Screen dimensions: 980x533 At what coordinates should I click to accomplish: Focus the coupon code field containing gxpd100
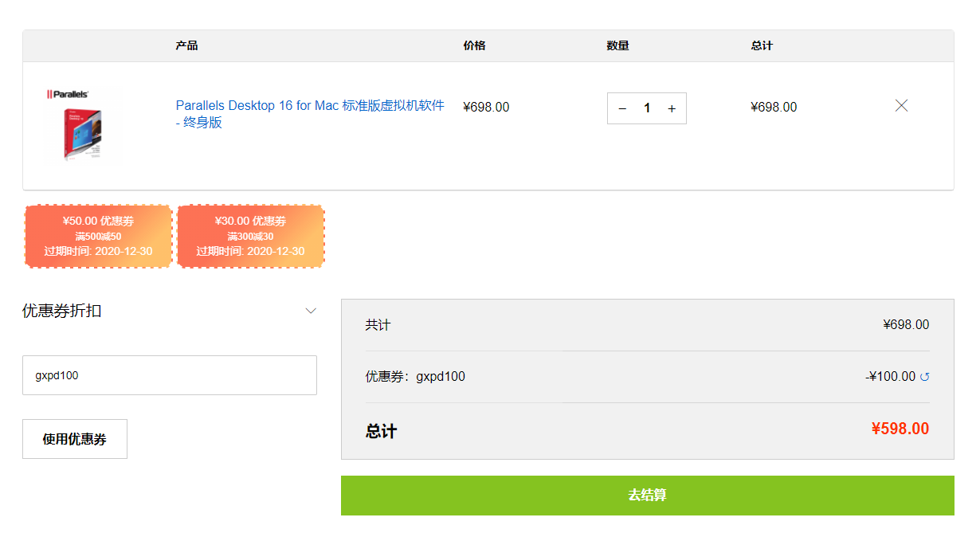pos(170,375)
